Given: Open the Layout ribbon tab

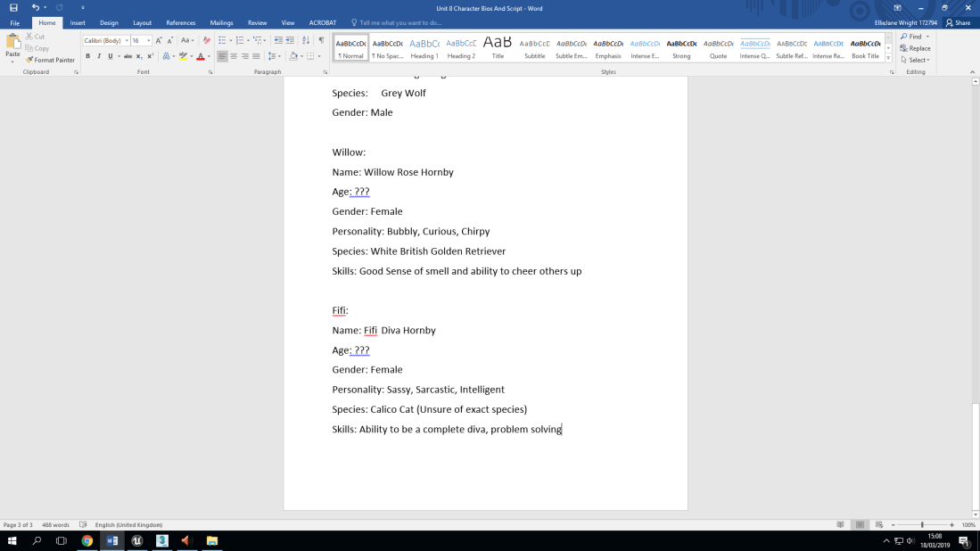Looking at the screenshot, I should (x=142, y=23).
